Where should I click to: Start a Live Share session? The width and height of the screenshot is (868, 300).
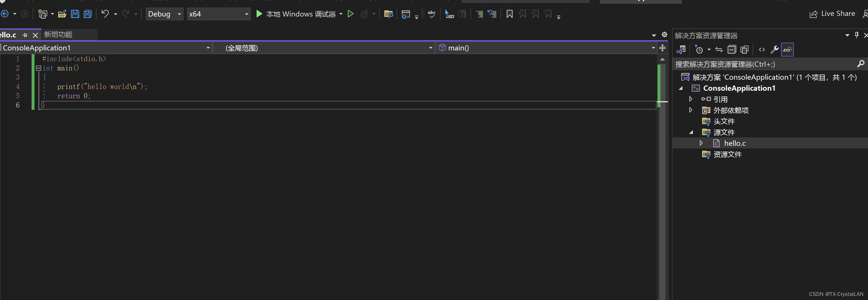[832, 13]
